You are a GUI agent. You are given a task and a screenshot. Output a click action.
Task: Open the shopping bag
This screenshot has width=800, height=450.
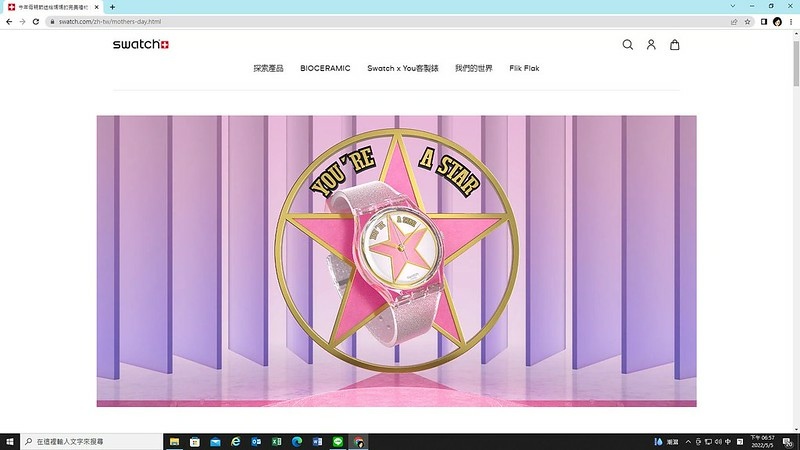click(x=674, y=44)
